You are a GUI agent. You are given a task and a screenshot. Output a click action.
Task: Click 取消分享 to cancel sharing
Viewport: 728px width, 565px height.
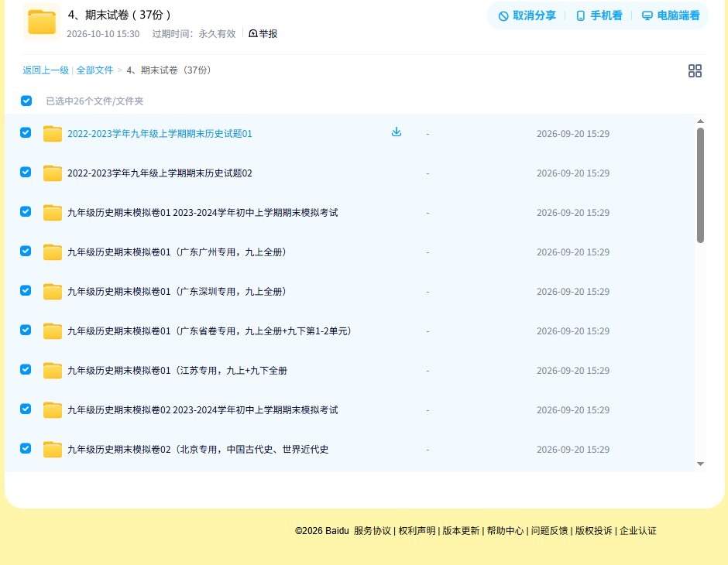point(527,15)
